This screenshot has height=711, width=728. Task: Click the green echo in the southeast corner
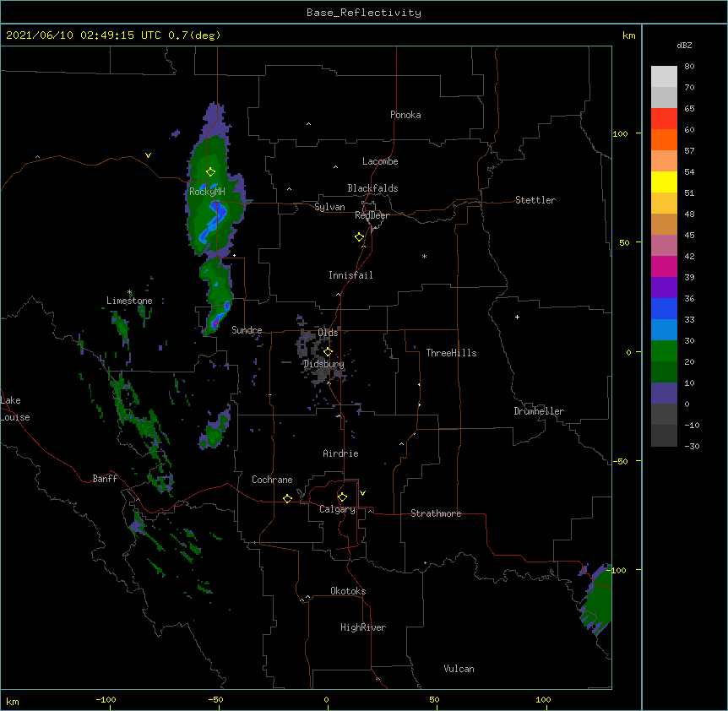tap(598, 599)
